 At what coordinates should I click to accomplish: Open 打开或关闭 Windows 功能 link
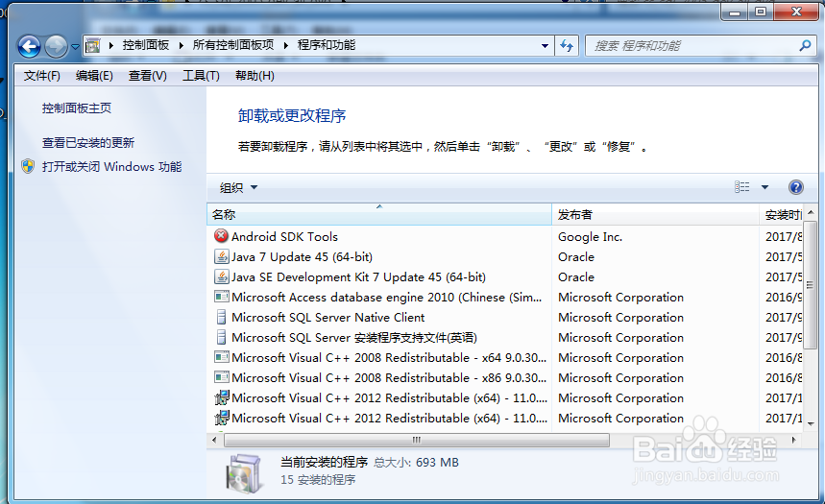pyautogui.click(x=111, y=167)
